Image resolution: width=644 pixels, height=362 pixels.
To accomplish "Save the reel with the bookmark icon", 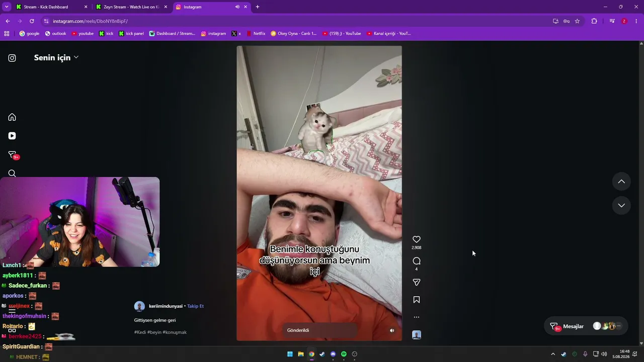I will coord(417,300).
